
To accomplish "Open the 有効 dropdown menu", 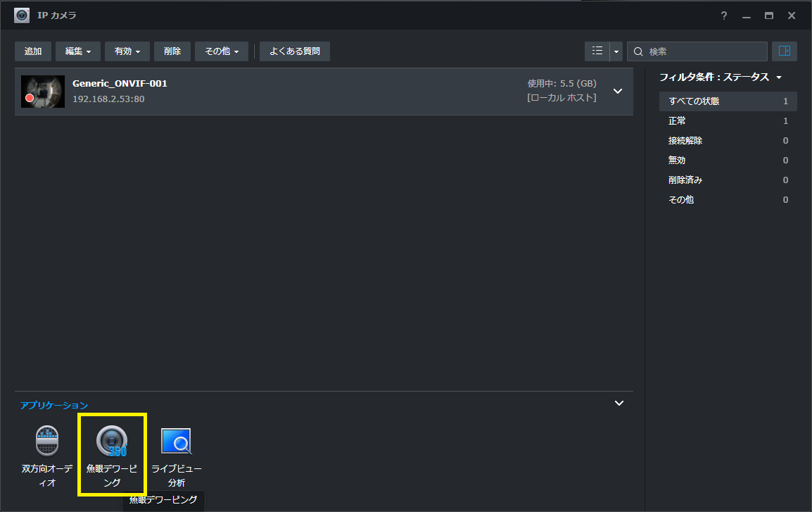I will [x=127, y=51].
